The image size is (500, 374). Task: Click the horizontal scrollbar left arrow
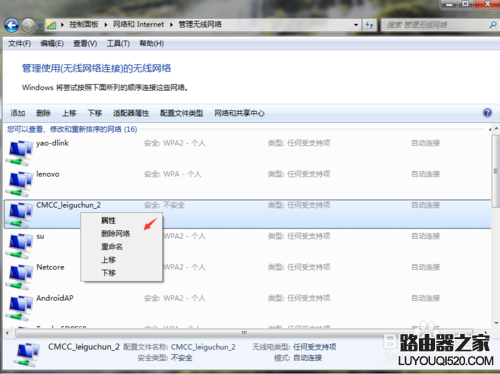pyautogui.click(x=7, y=333)
